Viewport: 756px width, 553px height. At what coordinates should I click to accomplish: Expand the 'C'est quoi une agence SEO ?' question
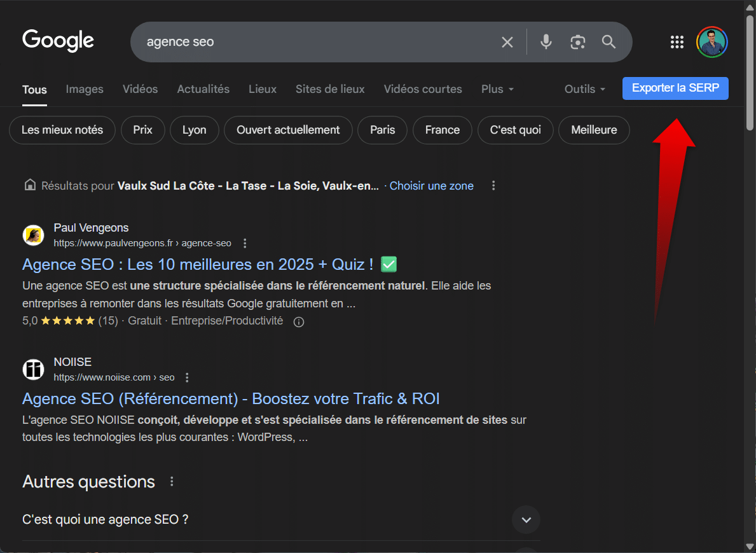coord(526,520)
